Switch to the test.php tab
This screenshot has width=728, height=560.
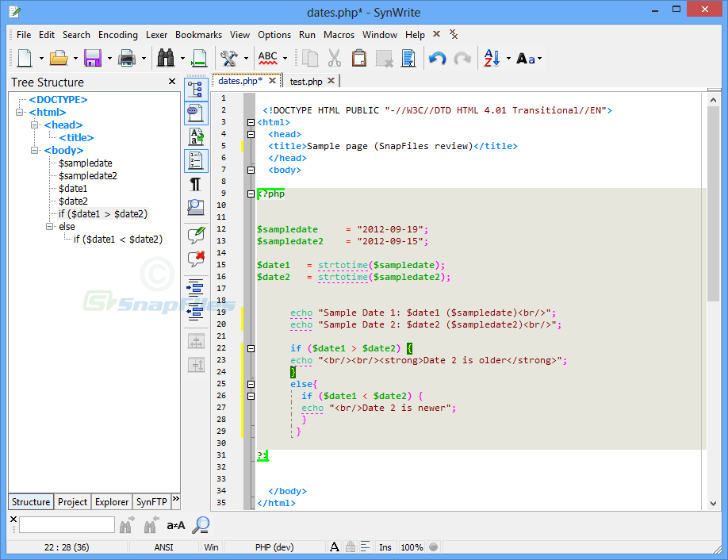pyautogui.click(x=306, y=81)
